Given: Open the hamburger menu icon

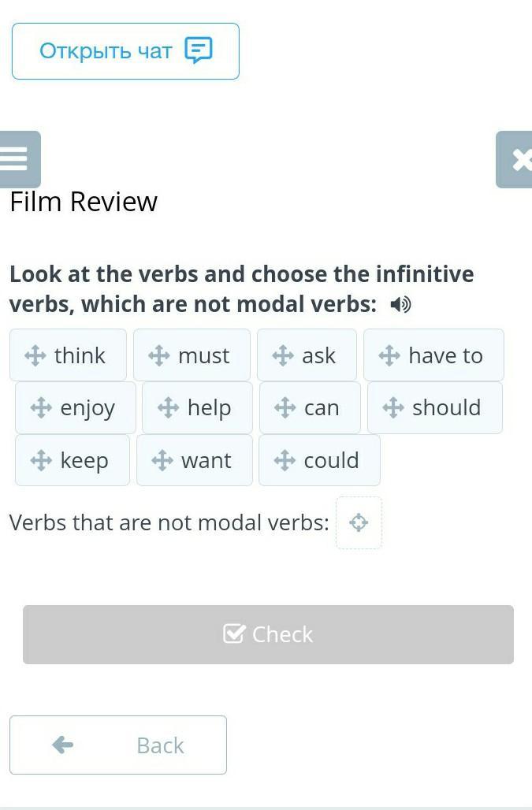Looking at the screenshot, I should coord(16,159).
